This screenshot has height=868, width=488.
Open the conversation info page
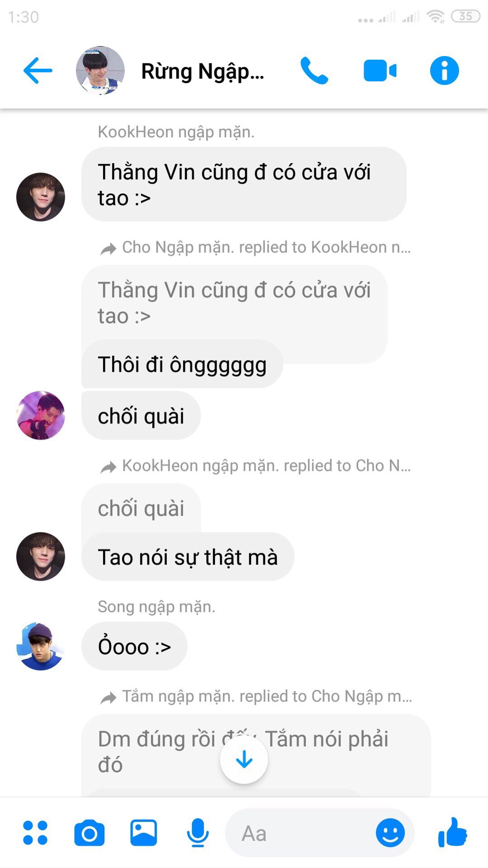(x=444, y=71)
